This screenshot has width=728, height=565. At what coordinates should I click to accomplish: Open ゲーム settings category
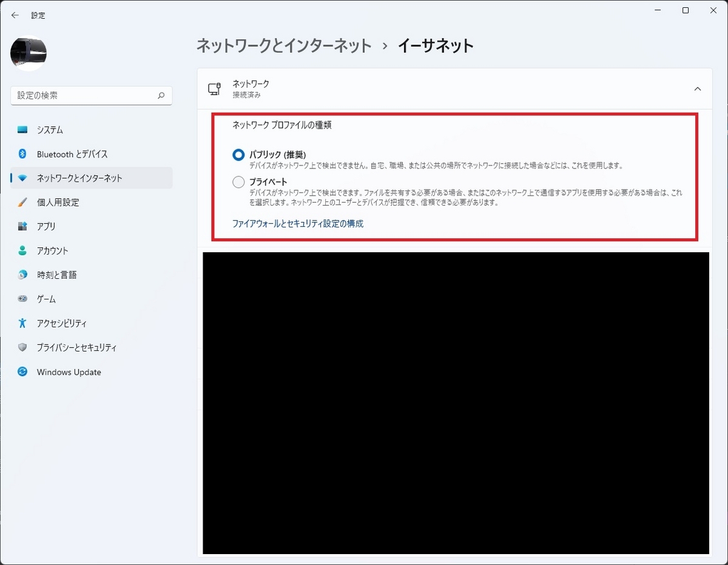[x=92, y=299]
